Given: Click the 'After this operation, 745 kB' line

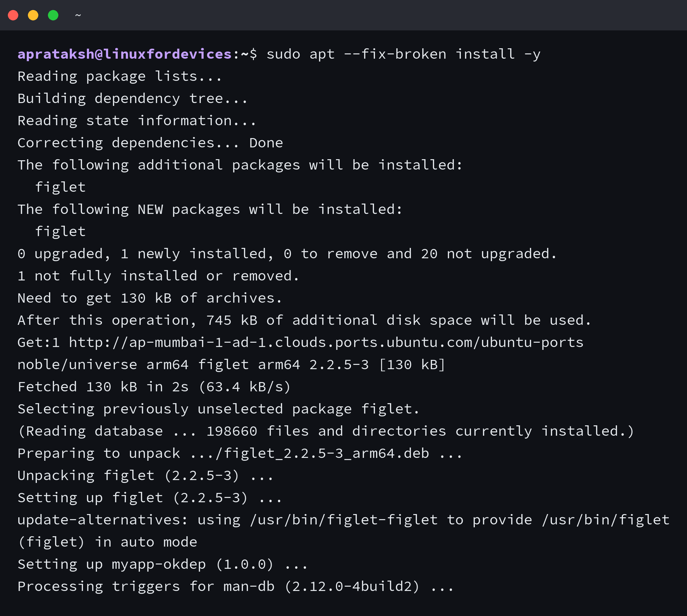Looking at the screenshot, I should point(304,321).
